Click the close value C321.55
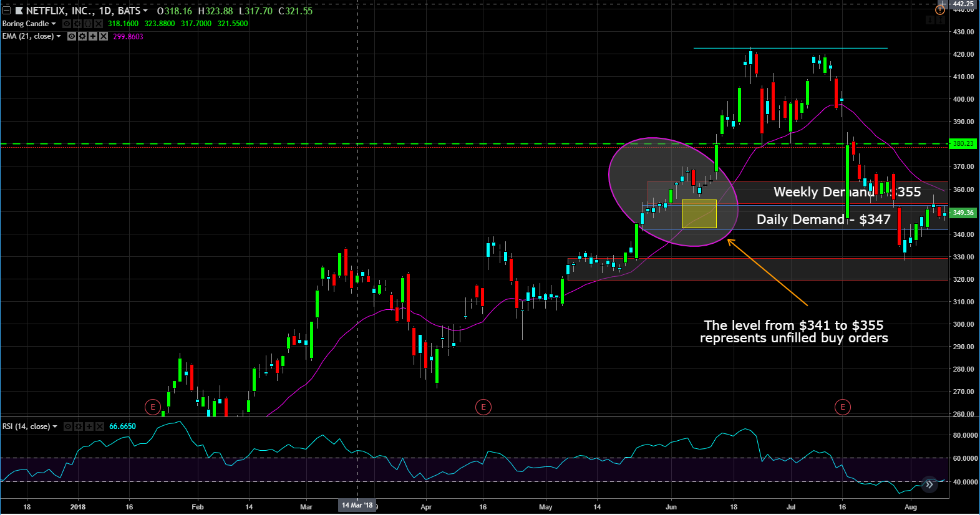Image resolution: width=980 pixels, height=515 pixels. 296,11
